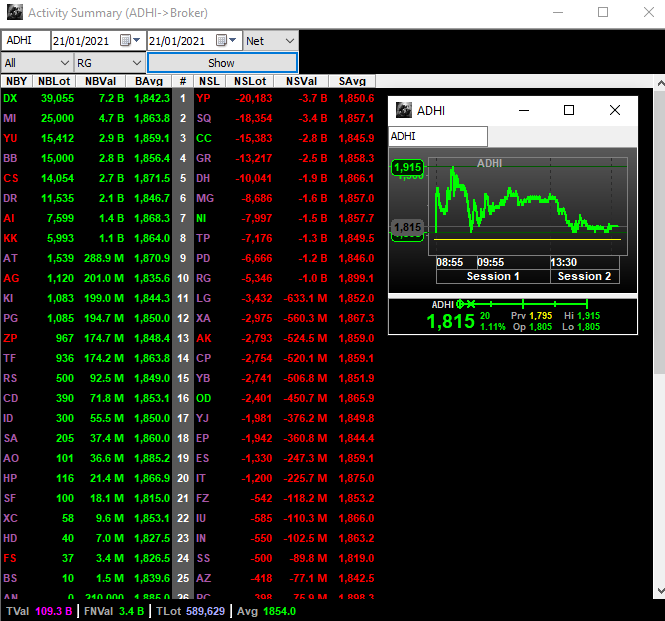Screen dimensions: 665x621
Task: Click the Activity Summary window app icon
Action: pos(15,12)
